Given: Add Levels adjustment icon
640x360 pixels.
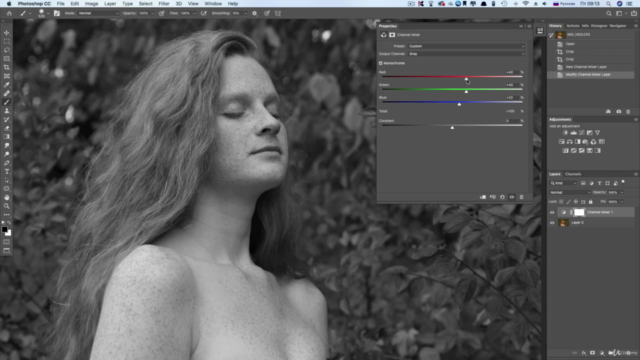Looking at the screenshot, I should click(x=573, y=133).
